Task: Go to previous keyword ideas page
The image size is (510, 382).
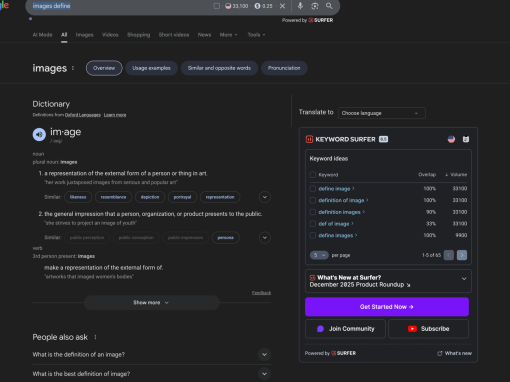Action: coord(449,255)
